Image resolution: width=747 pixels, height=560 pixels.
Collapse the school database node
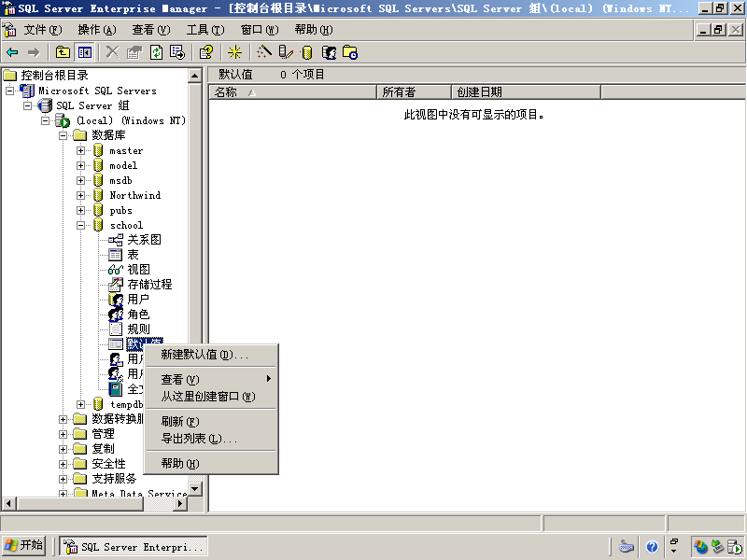[80, 225]
